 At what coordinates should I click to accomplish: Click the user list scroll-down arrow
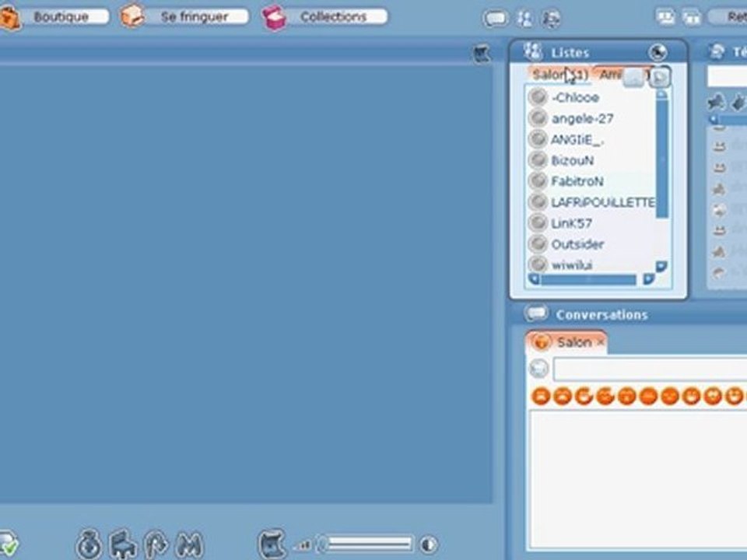coord(661,266)
